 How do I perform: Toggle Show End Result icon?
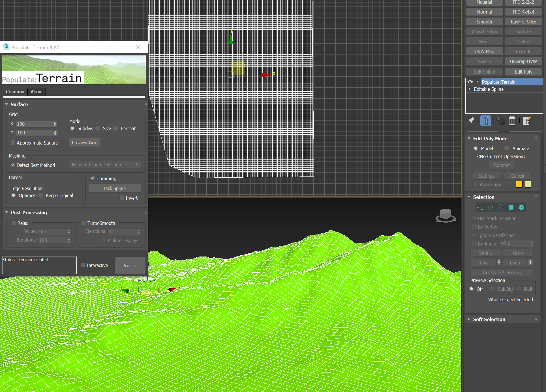coord(486,121)
